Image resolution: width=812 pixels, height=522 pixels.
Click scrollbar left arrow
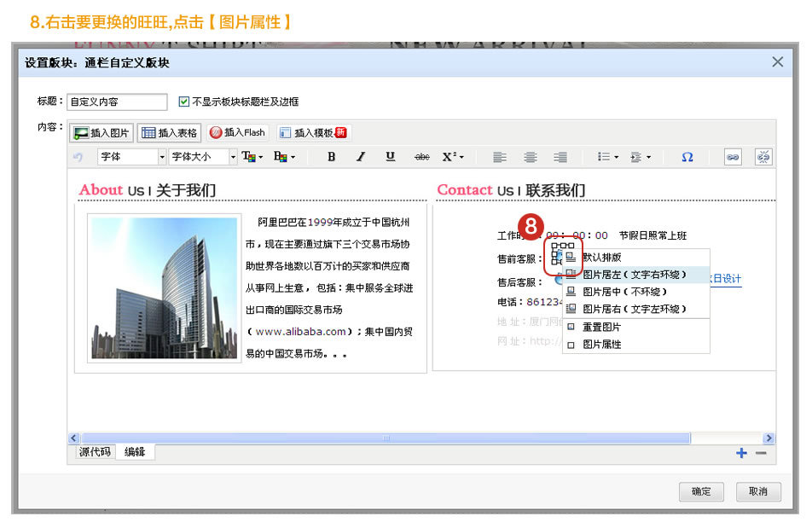pos(73,438)
